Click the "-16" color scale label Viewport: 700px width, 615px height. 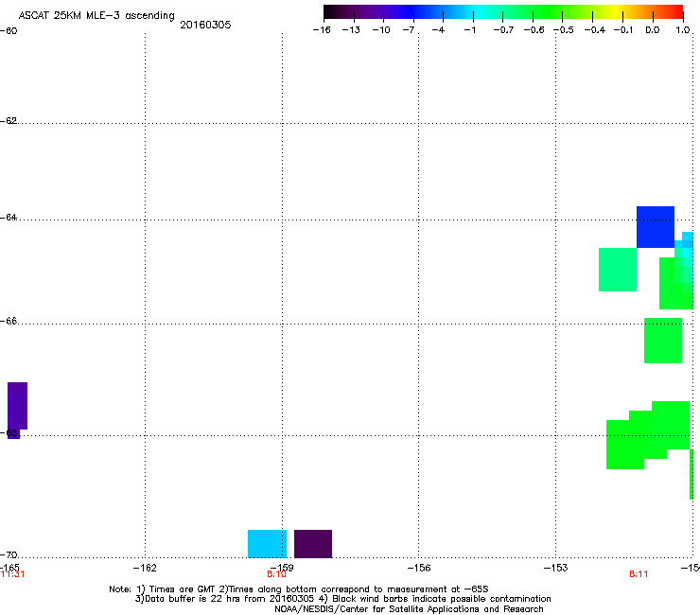[322, 30]
